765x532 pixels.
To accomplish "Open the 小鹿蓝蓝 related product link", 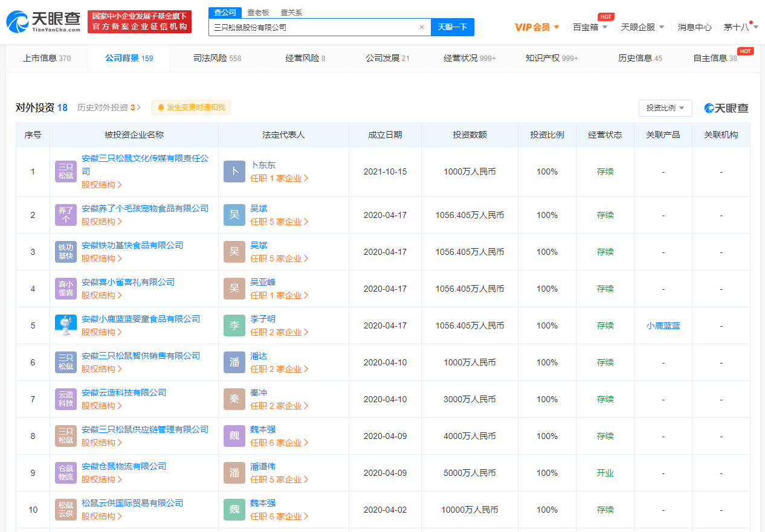I will pyautogui.click(x=663, y=325).
